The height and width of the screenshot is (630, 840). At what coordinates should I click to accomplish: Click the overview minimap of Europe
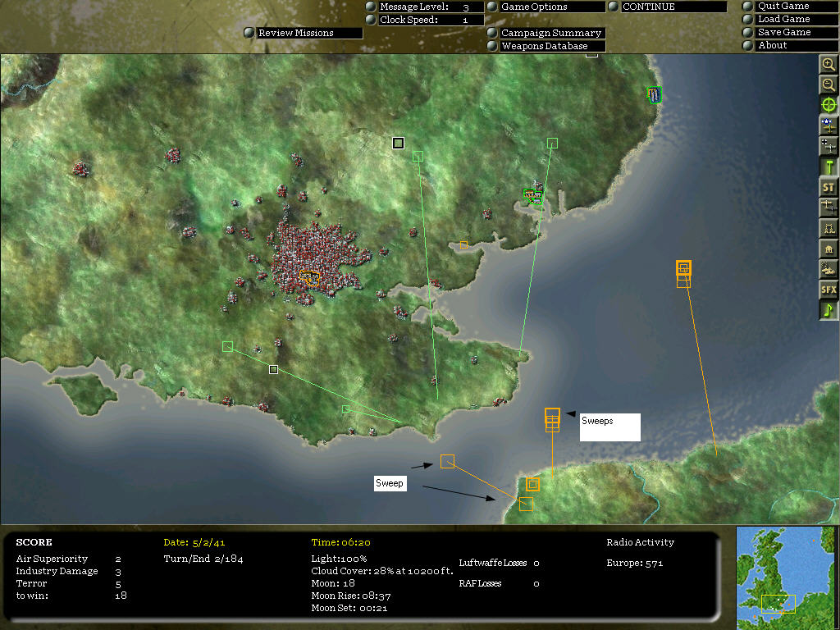coord(785,577)
